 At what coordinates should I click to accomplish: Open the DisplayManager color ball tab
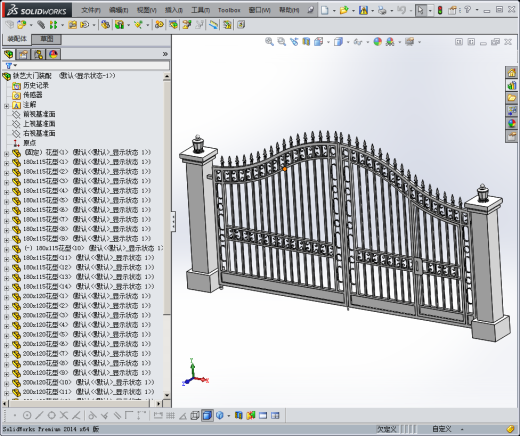click(x=53, y=54)
